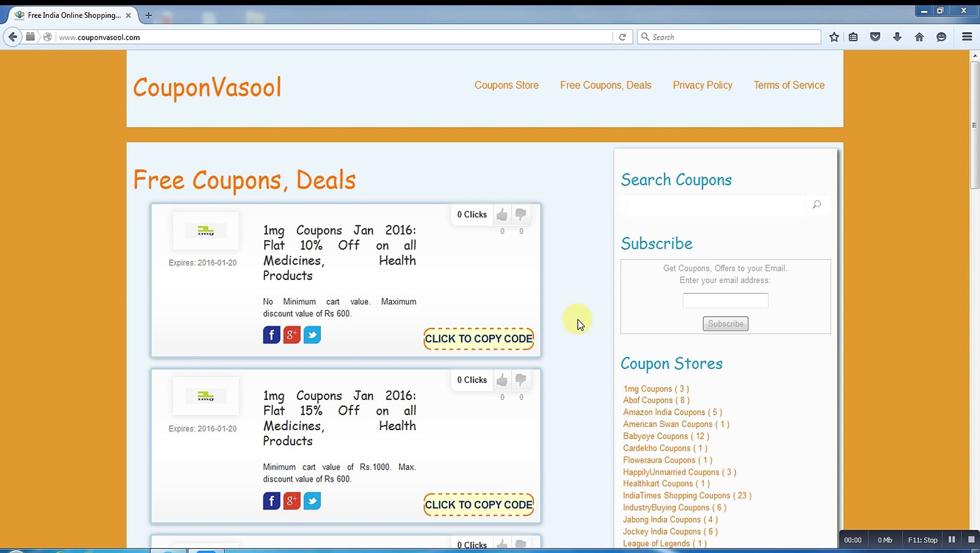
Task: Click the free Coupons, Deals heading
Action: click(244, 180)
